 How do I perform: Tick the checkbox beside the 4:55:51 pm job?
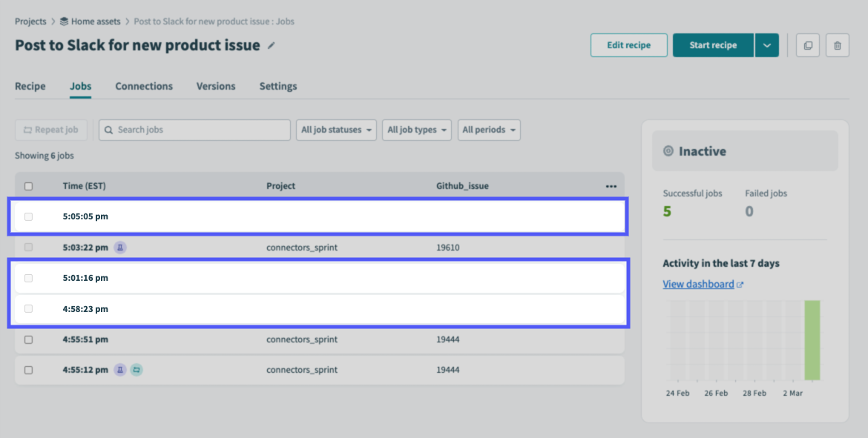pyautogui.click(x=28, y=339)
